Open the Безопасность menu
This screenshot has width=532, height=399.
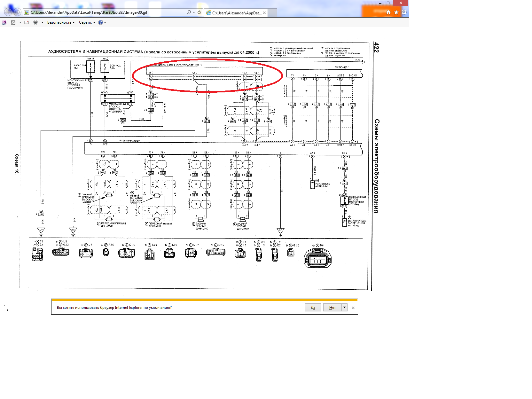point(61,22)
